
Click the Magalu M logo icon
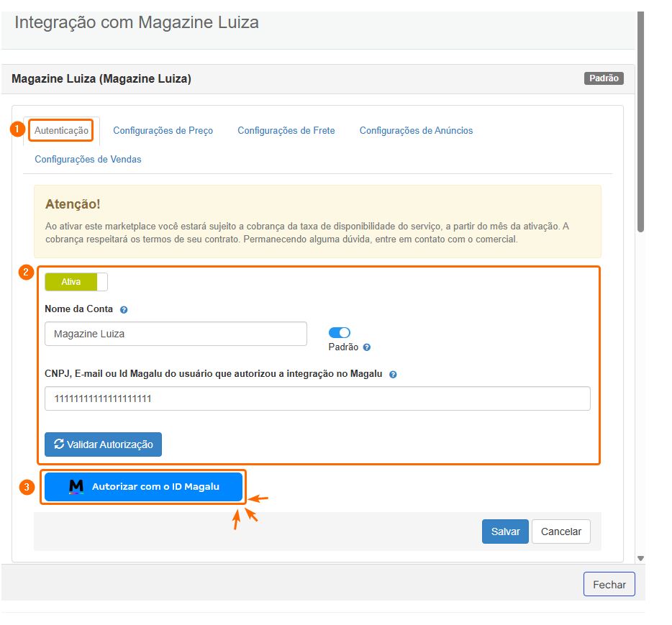pos(76,487)
